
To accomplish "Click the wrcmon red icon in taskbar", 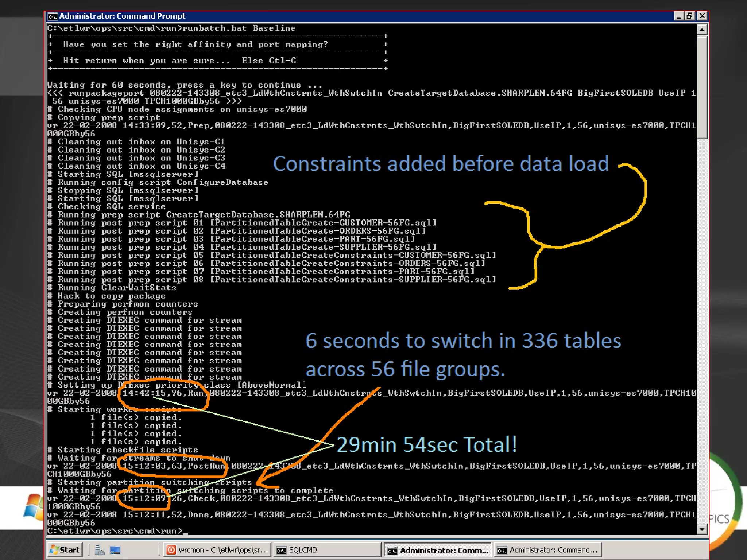I will (171, 549).
